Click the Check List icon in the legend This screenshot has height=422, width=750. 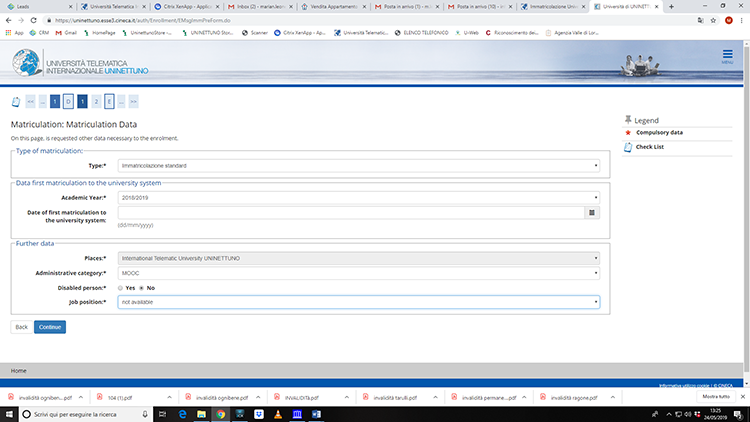click(x=627, y=147)
